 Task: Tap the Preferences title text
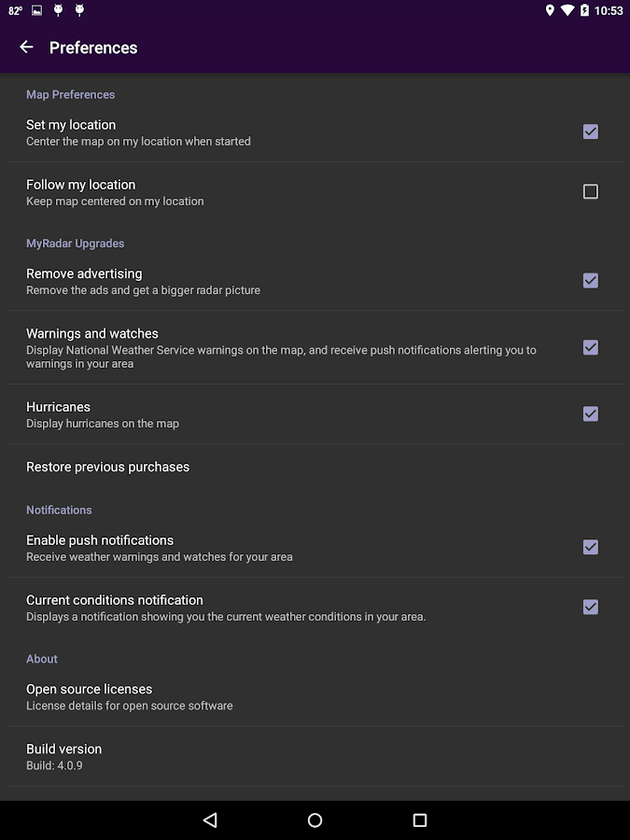[93, 48]
